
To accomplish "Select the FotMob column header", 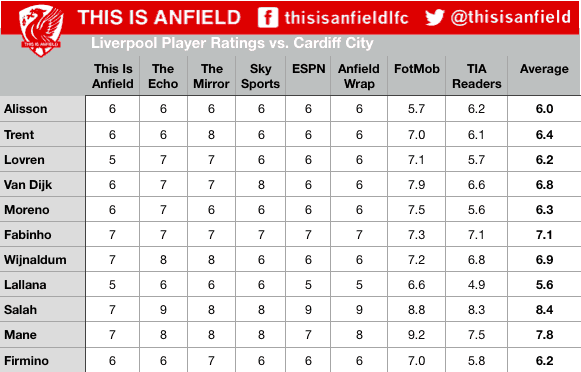I will point(416,69).
